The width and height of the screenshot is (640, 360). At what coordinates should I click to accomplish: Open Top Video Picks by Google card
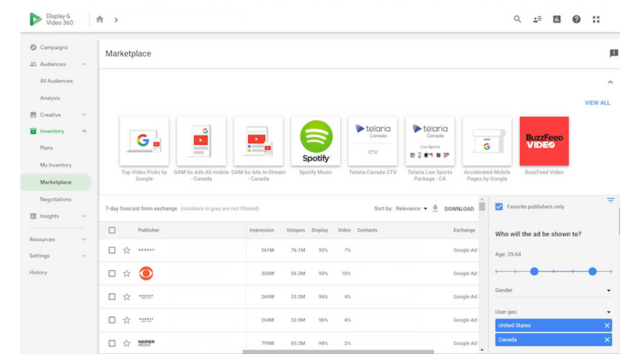pos(144,141)
